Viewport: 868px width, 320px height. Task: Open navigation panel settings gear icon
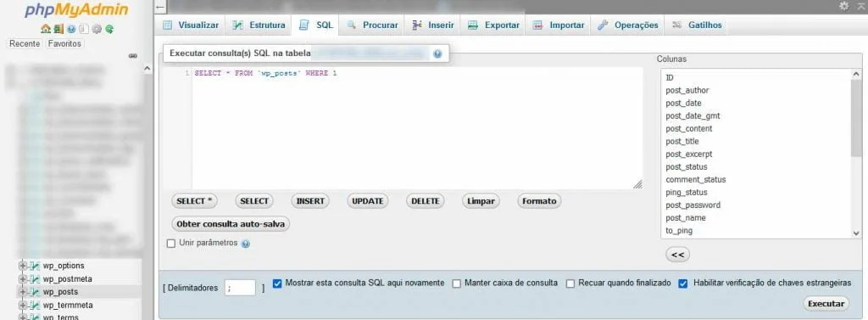97,29
